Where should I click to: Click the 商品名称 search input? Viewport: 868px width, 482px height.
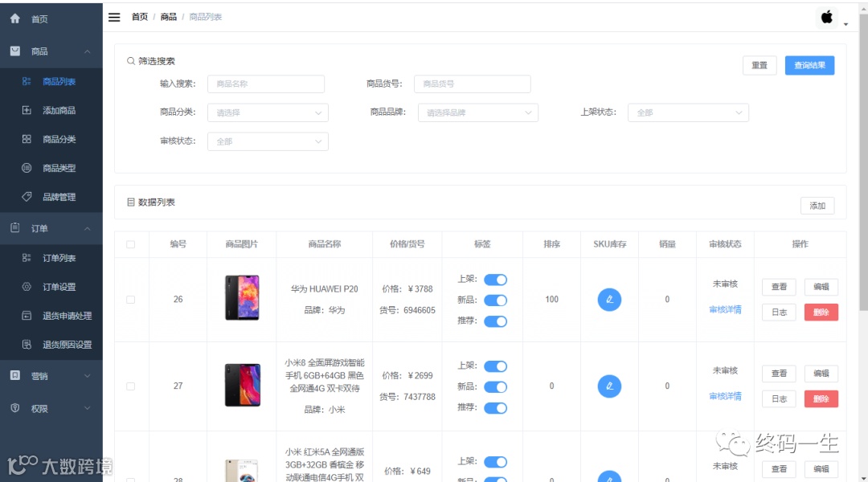tap(266, 84)
